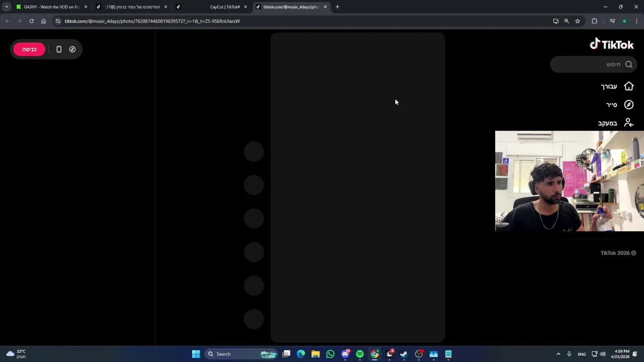Click the phone get-app icon
644x362 pixels.
point(59,49)
